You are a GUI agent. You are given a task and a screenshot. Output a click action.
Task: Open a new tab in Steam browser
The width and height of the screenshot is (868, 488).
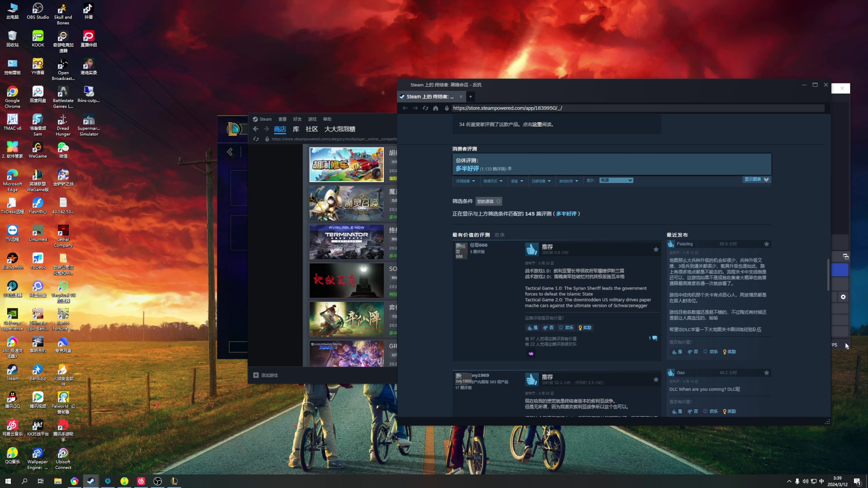(471, 97)
